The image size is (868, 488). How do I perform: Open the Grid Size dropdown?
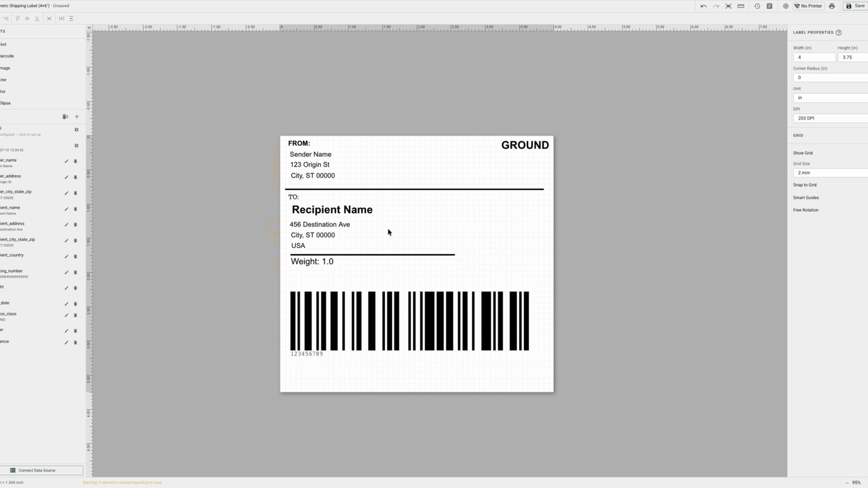click(831, 173)
